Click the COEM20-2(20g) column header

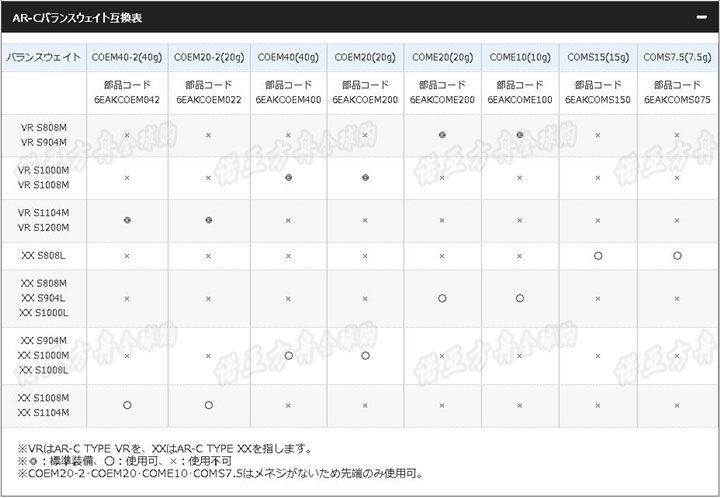click(209, 57)
